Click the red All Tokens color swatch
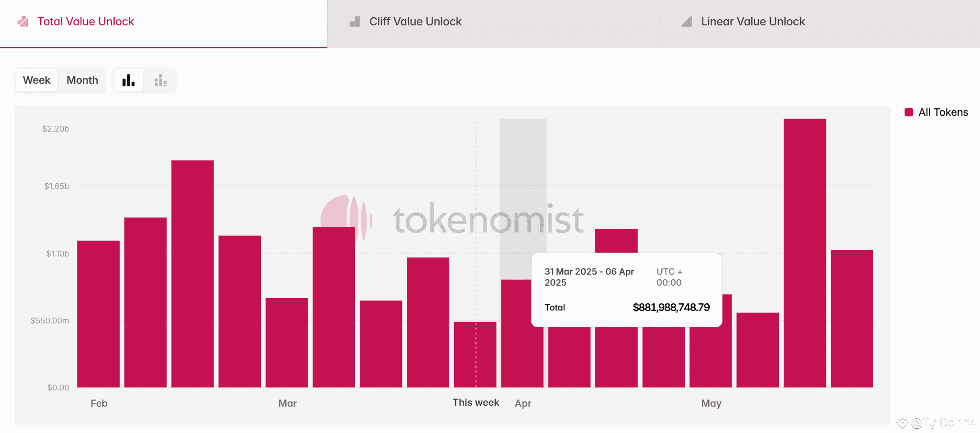The image size is (980, 433). click(x=909, y=112)
